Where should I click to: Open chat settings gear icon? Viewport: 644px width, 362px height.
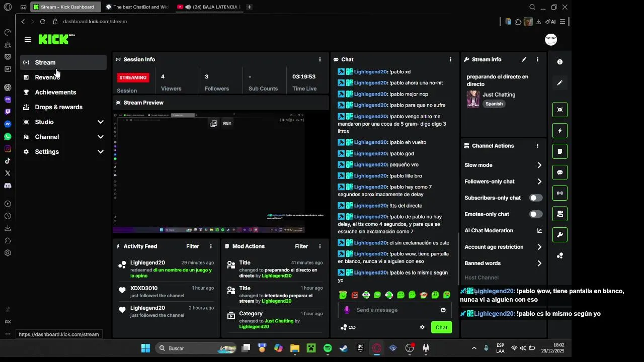click(x=422, y=327)
